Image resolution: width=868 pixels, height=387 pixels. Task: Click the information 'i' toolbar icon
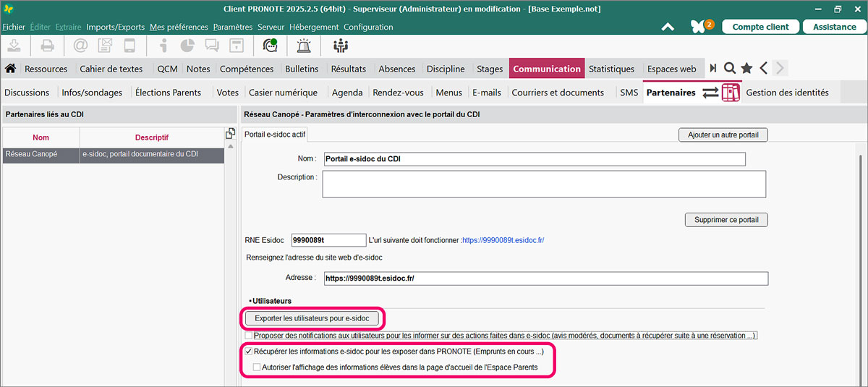[x=163, y=46]
